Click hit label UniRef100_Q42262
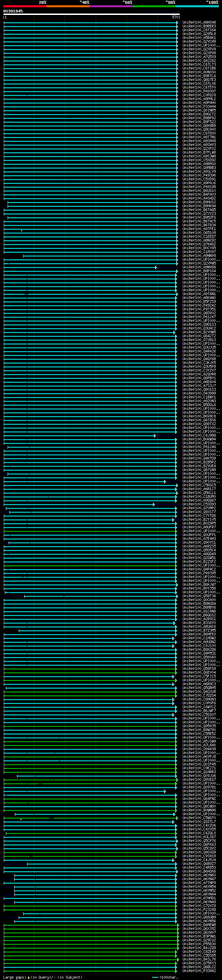This screenshot has height=980, width=222. pyautogui.click(x=199, y=60)
